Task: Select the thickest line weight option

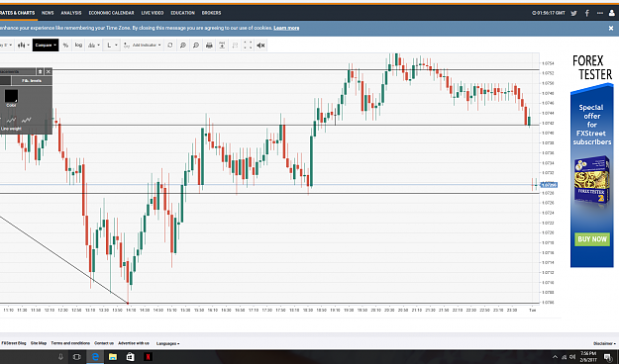Action: [26, 120]
